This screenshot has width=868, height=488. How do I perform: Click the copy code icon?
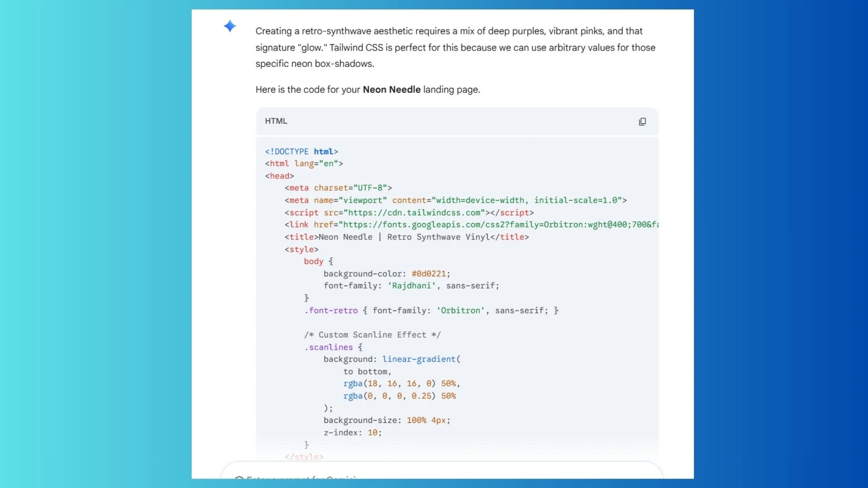[x=642, y=121]
